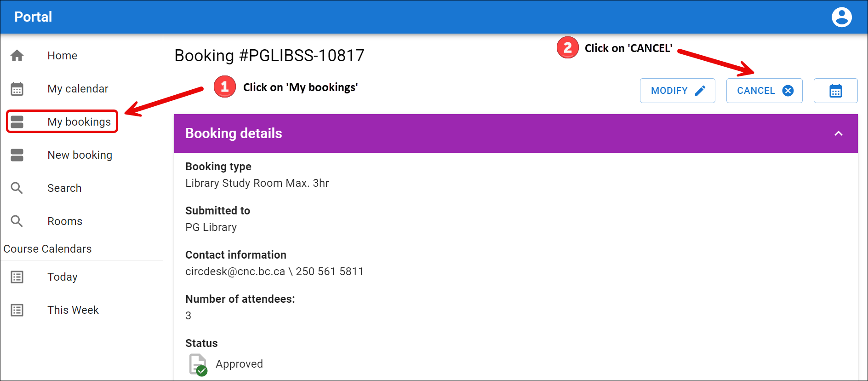Click the New booking sidebar icon

17,155
